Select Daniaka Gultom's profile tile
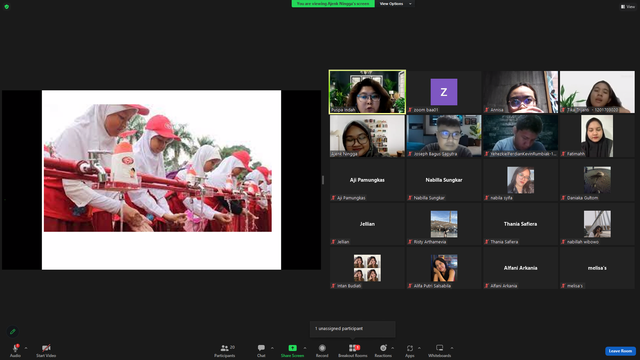 (x=597, y=180)
